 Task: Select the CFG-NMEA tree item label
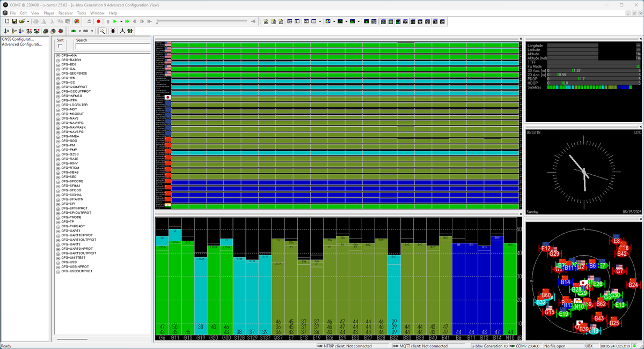coord(70,136)
